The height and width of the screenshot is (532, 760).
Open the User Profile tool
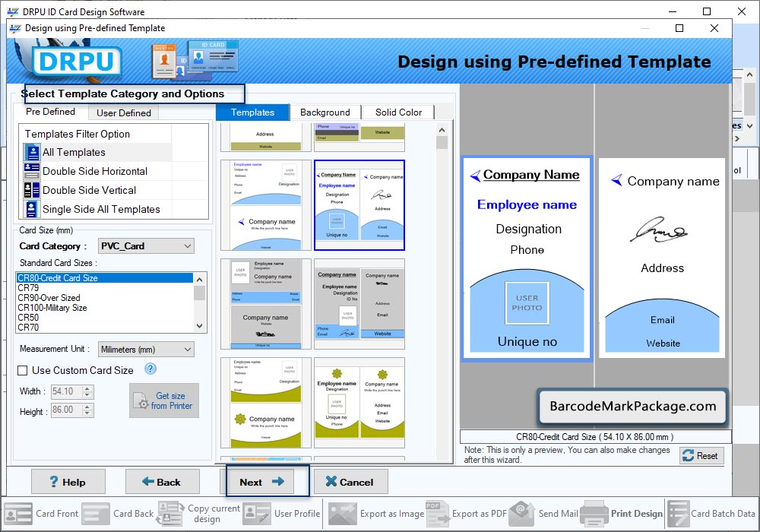click(282, 514)
